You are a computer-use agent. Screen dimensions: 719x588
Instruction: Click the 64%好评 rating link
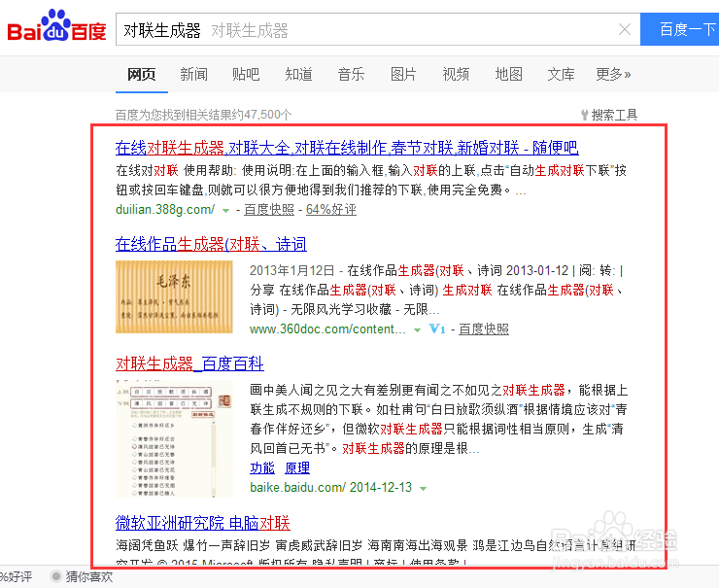pos(331,210)
